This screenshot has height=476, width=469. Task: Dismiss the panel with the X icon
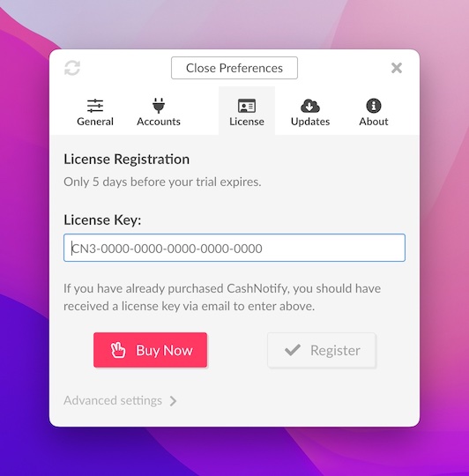pos(397,68)
